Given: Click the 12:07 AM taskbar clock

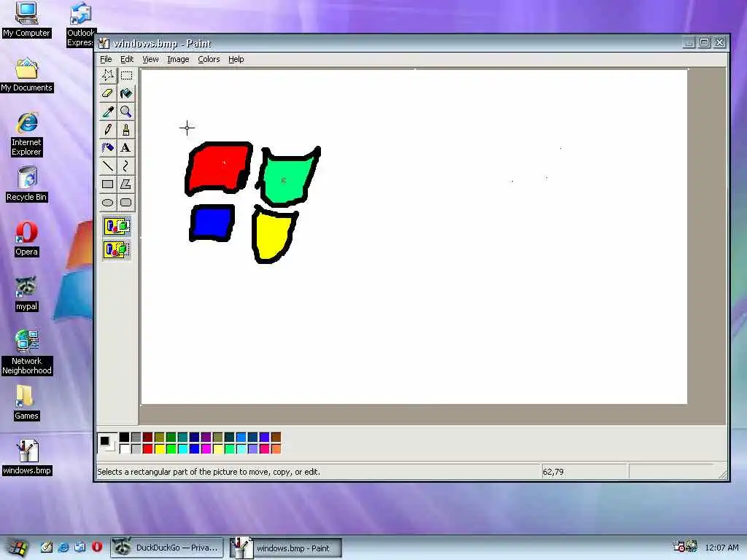Looking at the screenshot, I should click(x=721, y=548).
